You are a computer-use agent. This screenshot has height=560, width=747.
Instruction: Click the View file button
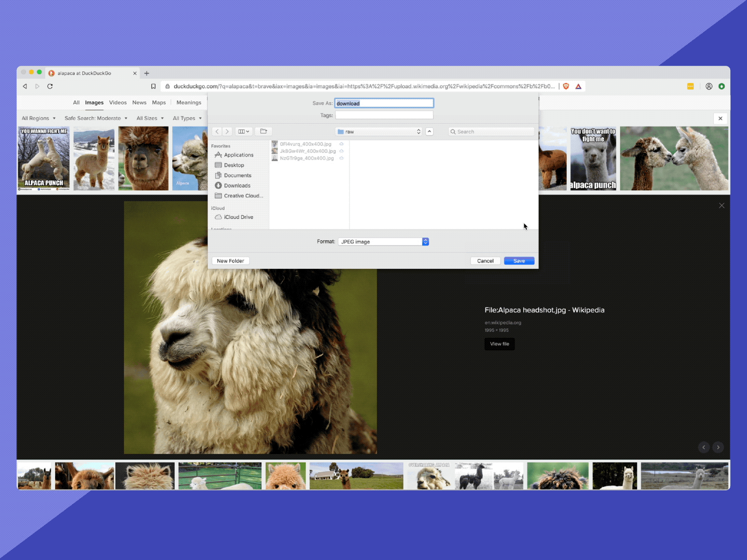point(499,344)
